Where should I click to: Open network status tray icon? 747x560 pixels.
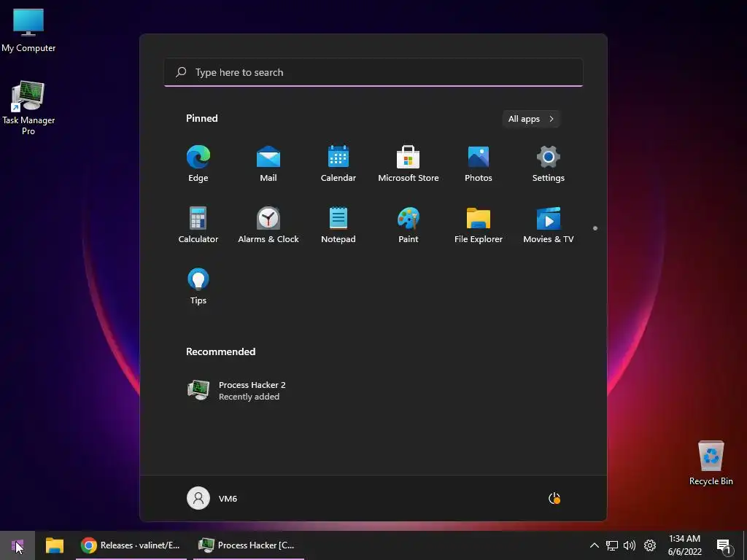click(612, 545)
